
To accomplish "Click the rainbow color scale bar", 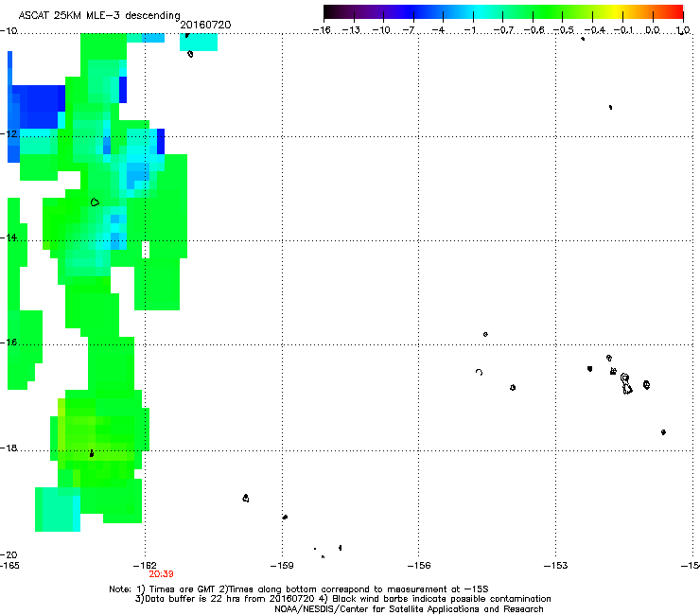I will (503, 12).
